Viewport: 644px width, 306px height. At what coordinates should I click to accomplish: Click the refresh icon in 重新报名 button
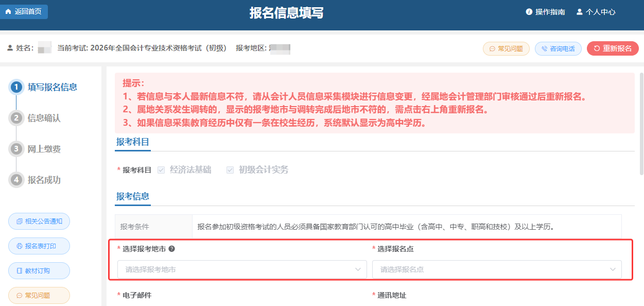pyautogui.click(x=597, y=48)
